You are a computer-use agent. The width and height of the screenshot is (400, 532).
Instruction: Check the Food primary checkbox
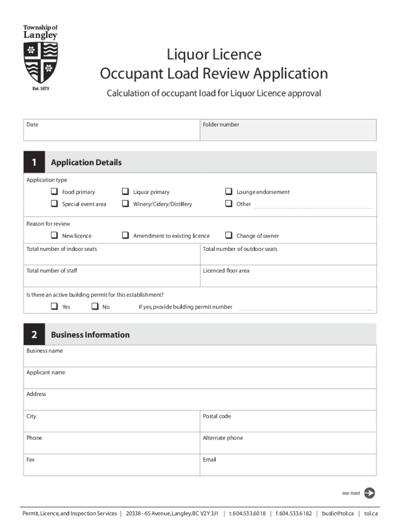[54, 192]
